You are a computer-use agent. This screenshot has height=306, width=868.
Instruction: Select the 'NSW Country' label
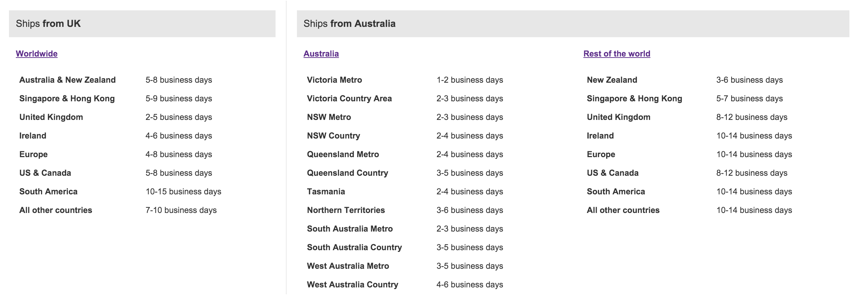coord(333,136)
